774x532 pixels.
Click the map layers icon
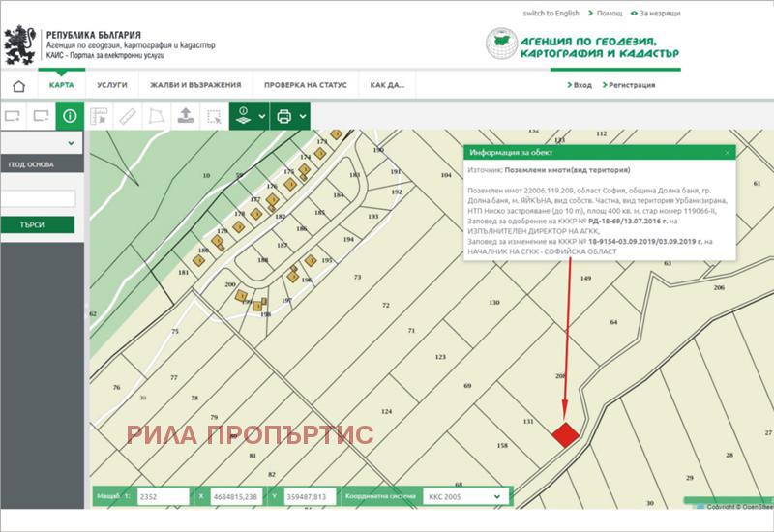coord(243,116)
